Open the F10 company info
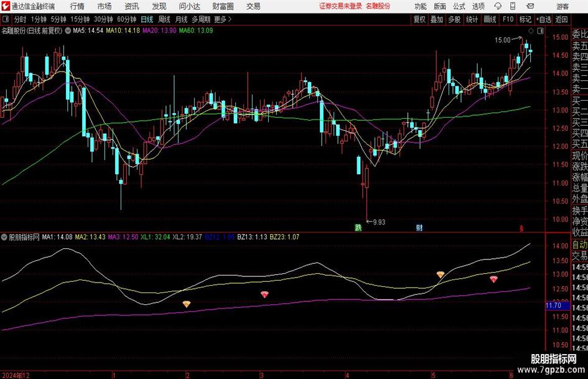Screen dimensions: 588x379 pos(508,19)
